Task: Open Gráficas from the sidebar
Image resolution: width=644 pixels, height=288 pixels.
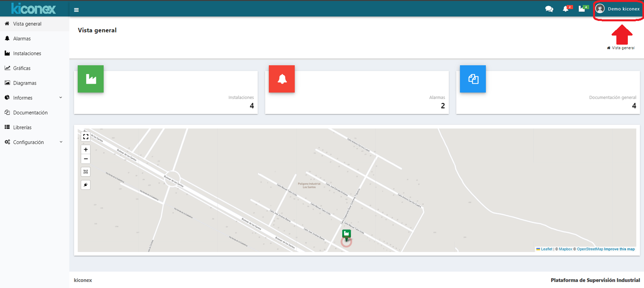Action: click(22, 68)
